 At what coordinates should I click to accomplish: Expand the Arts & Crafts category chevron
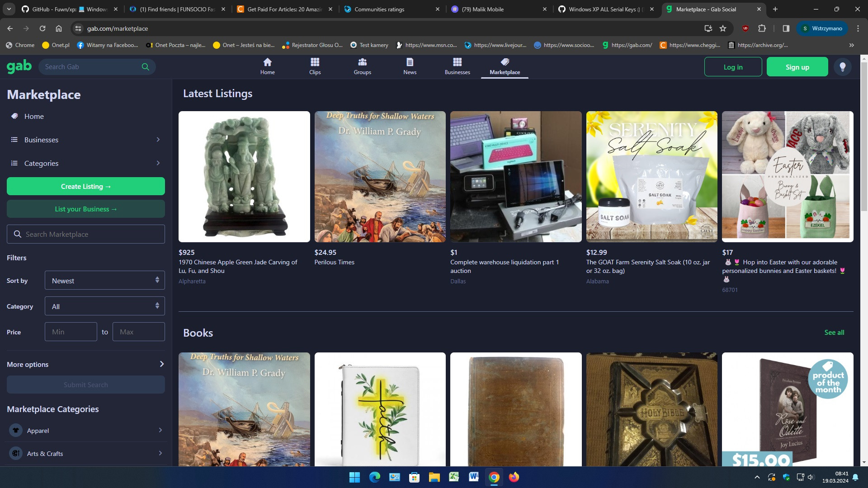tap(160, 453)
